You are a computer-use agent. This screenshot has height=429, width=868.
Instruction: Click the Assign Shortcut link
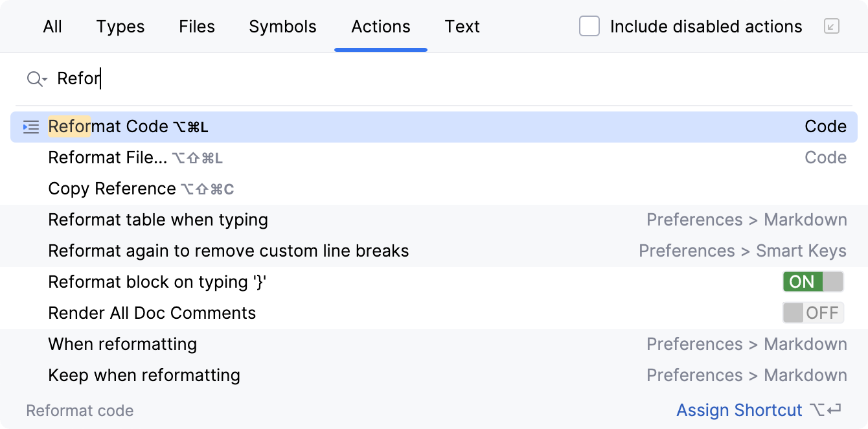pos(739,410)
